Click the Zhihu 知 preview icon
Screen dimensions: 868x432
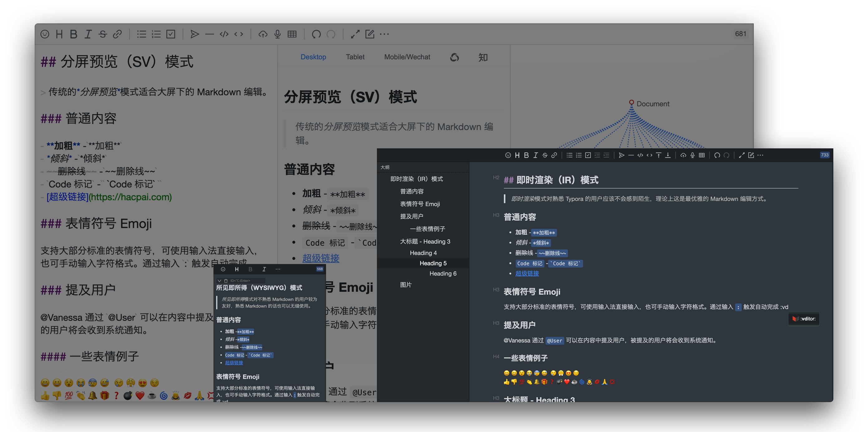(483, 57)
